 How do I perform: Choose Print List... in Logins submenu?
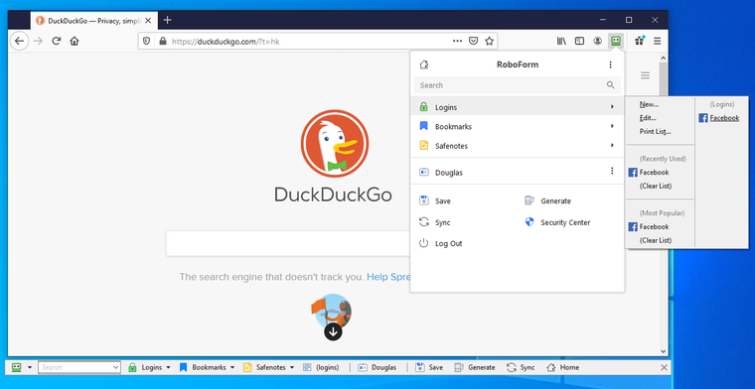[x=655, y=131]
